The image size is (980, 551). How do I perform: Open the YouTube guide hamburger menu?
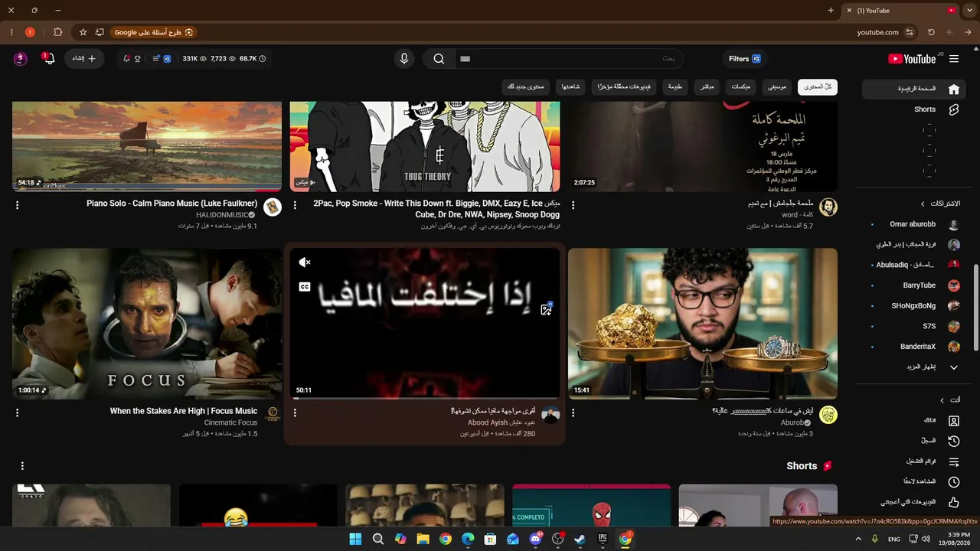click(x=954, y=59)
